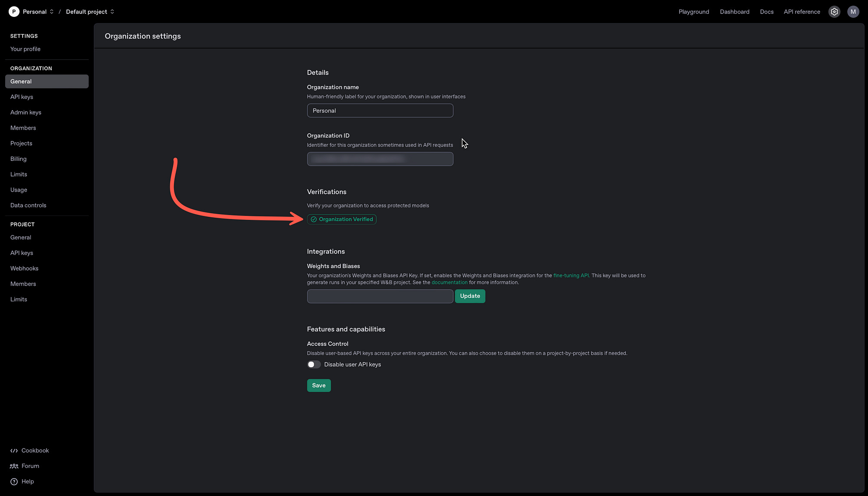The image size is (868, 496).
Task: Open the Cookbook link
Action: click(x=35, y=450)
